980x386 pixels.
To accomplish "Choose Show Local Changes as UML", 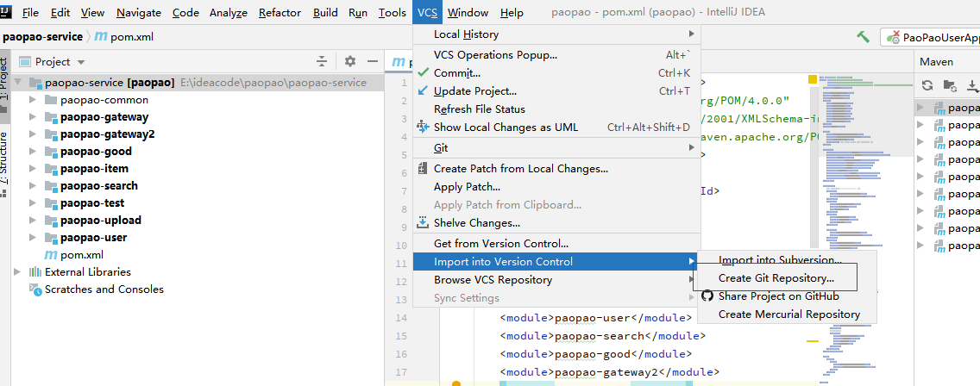I will click(x=557, y=128).
